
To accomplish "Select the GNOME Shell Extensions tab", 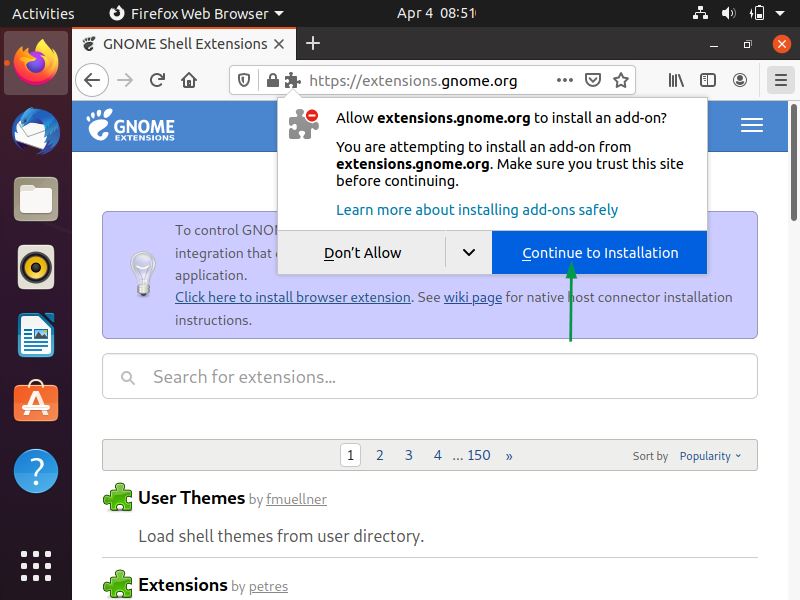I will (x=184, y=44).
